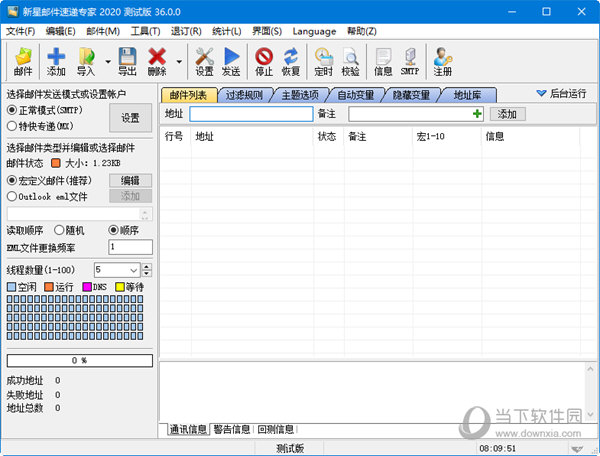This screenshot has width=600, height=456.
Task: Switch to the 邮件列表 tab
Action: coord(189,95)
